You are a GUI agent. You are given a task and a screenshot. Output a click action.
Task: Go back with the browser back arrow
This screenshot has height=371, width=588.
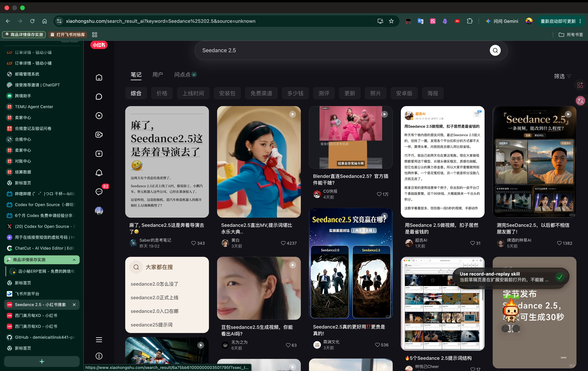(8, 21)
